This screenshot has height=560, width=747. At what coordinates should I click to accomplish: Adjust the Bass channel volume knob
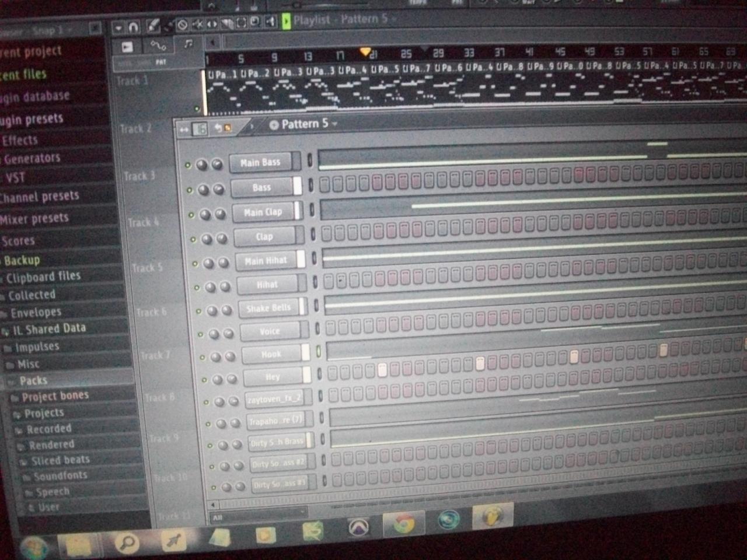click(x=218, y=189)
